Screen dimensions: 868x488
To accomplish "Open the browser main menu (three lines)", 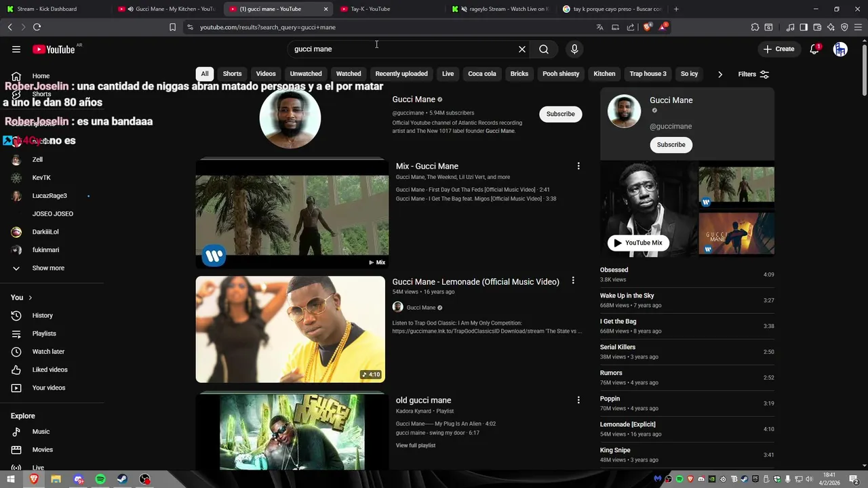I will (858, 27).
